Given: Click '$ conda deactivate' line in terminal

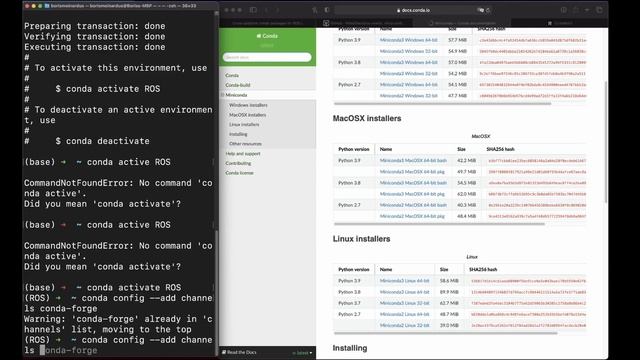Looking at the screenshot, I should coord(87,141).
